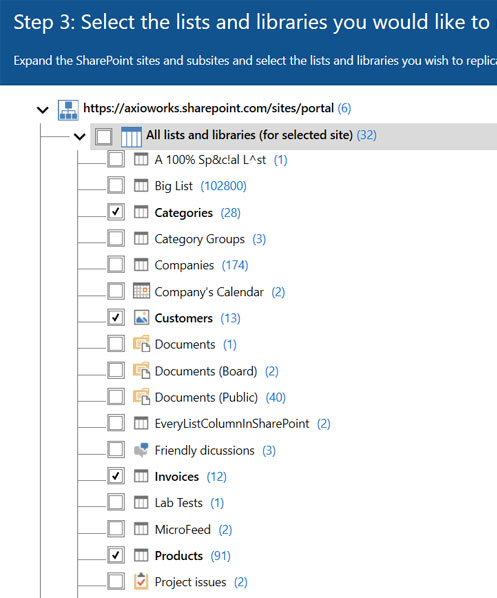Screen dimensions: 497x598
Task: Click the 'Category Groups' row label
Action: click(x=199, y=239)
